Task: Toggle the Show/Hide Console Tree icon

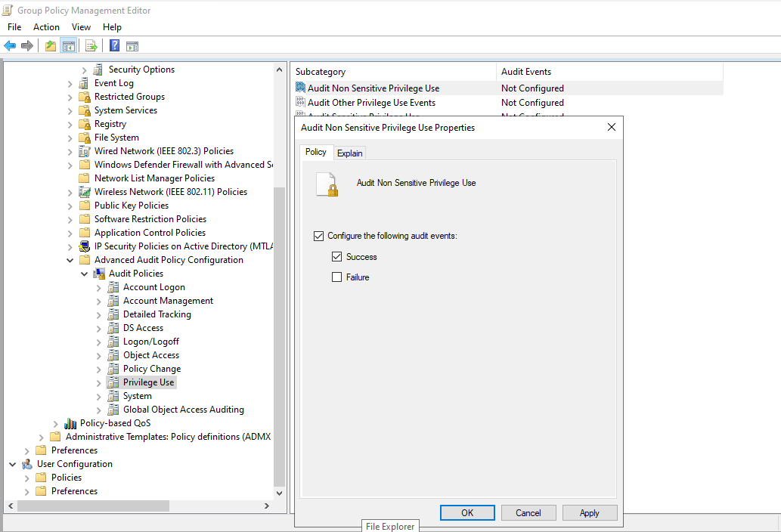Action: coord(69,46)
